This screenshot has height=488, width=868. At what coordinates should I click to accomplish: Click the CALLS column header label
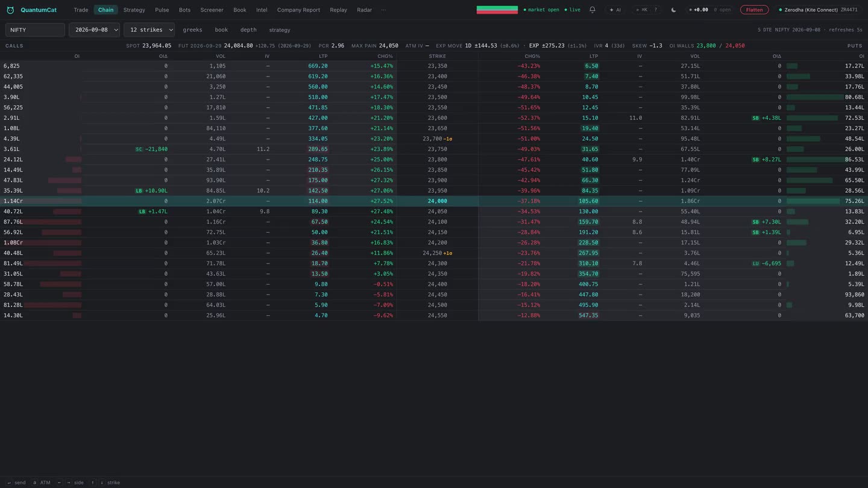[x=14, y=46]
